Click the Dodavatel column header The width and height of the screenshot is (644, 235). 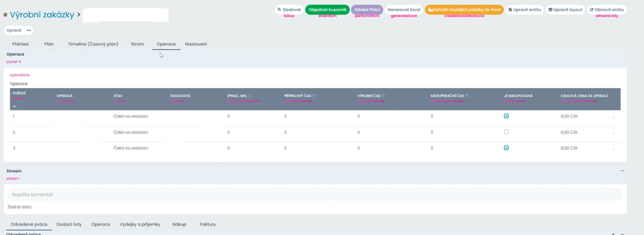(x=180, y=96)
